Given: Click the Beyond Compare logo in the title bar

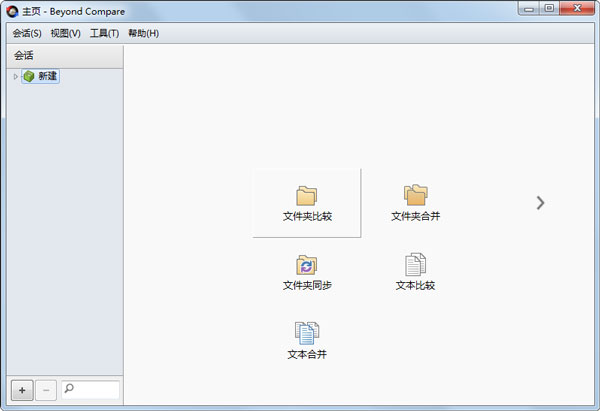Looking at the screenshot, I should (12, 11).
